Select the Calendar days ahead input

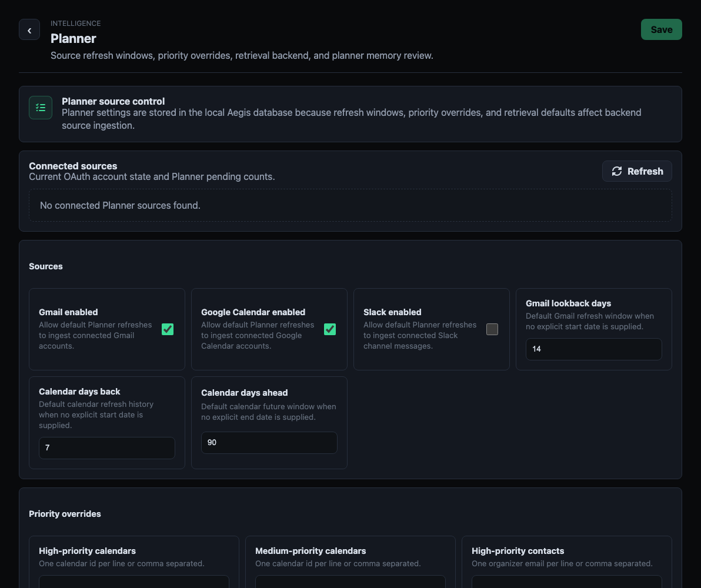(269, 443)
